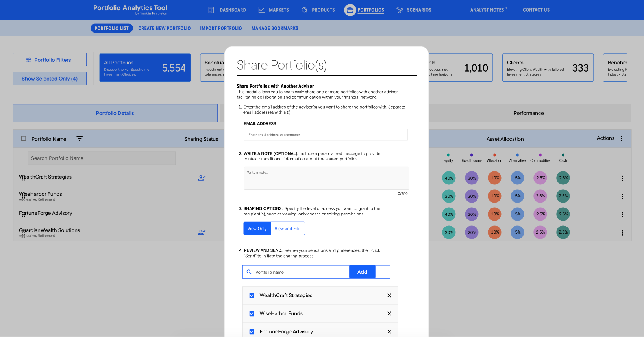Viewport: 644px width, 337px height.
Task: Click the Fixed Income legend label
Action: click(472, 160)
